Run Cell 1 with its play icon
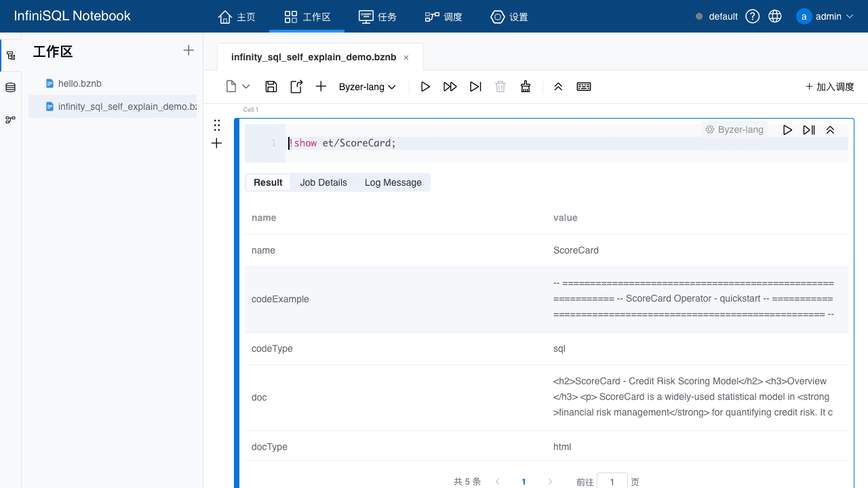The width and height of the screenshot is (868, 488). 787,130
